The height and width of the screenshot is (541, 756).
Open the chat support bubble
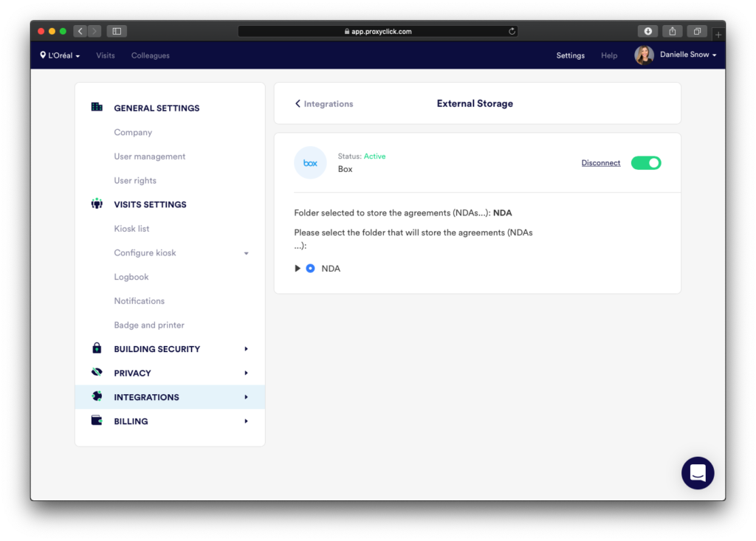pyautogui.click(x=698, y=472)
